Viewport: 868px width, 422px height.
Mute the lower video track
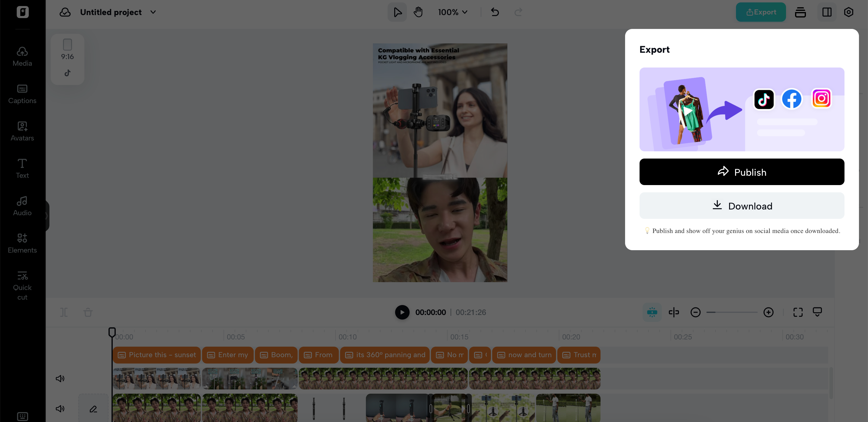pyautogui.click(x=60, y=408)
